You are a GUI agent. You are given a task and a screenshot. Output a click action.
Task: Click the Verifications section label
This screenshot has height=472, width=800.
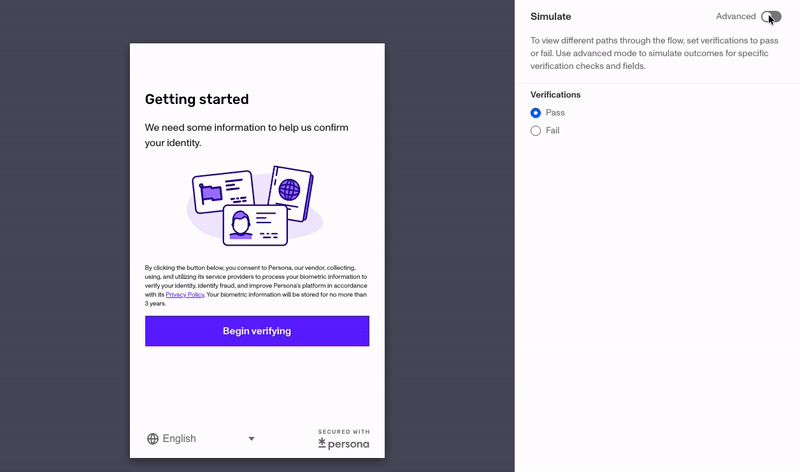(555, 95)
